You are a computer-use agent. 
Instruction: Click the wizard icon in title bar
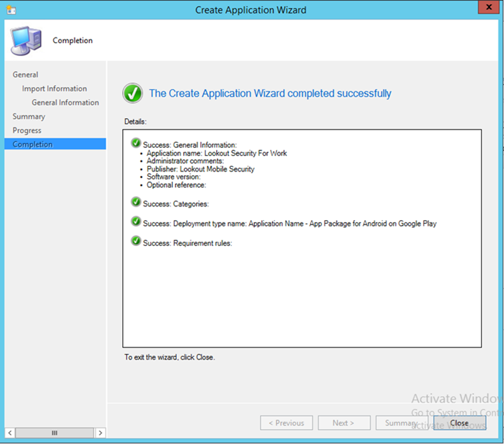point(11,10)
